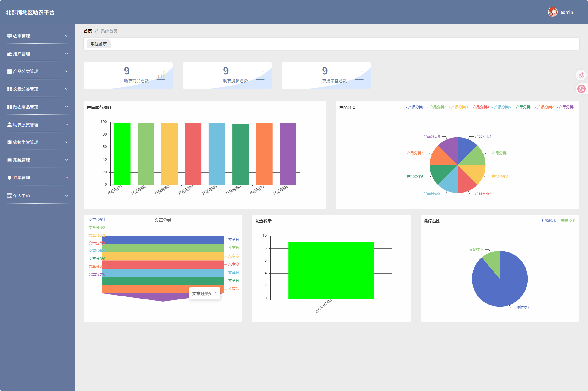Open the 个人中心 menu item
This screenshot has height=391, width=588.
click(x=37, y=195)
